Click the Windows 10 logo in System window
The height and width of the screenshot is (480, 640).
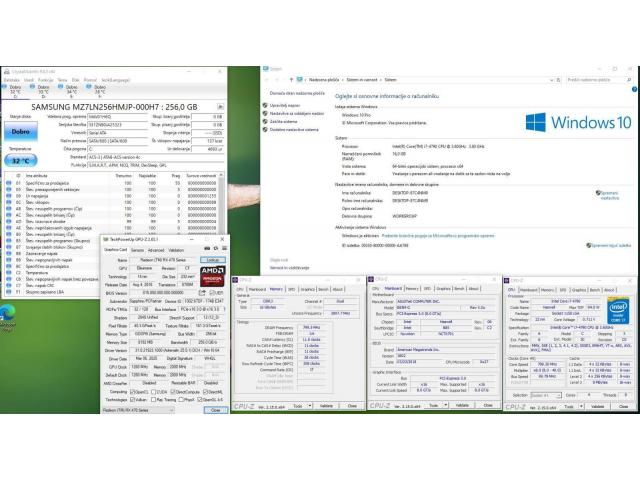(578, 122)
